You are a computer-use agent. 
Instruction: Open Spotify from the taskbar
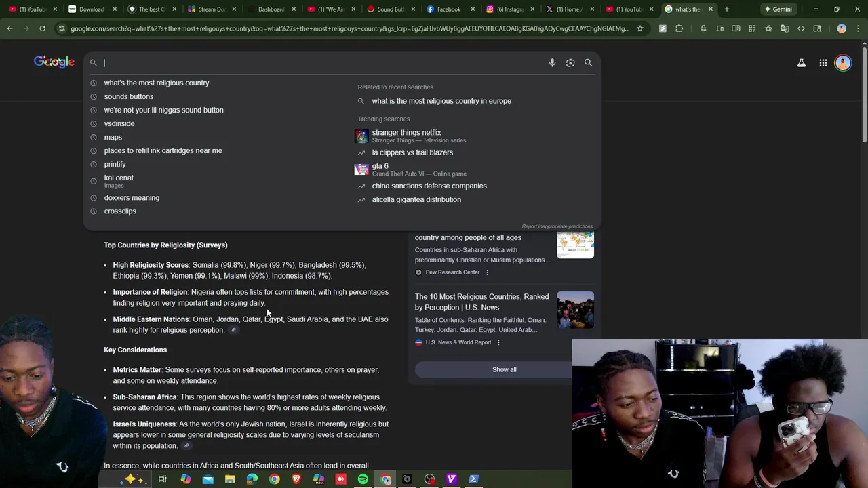pos(363,479)
